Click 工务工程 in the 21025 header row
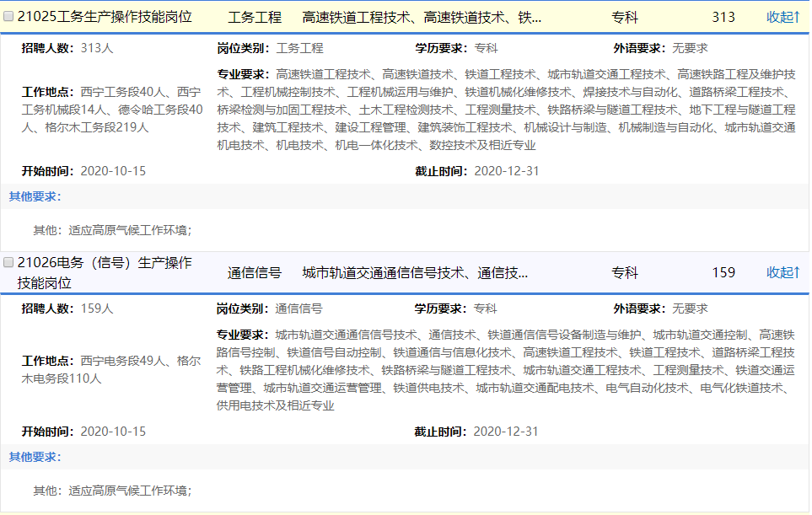 click(255, 17)
